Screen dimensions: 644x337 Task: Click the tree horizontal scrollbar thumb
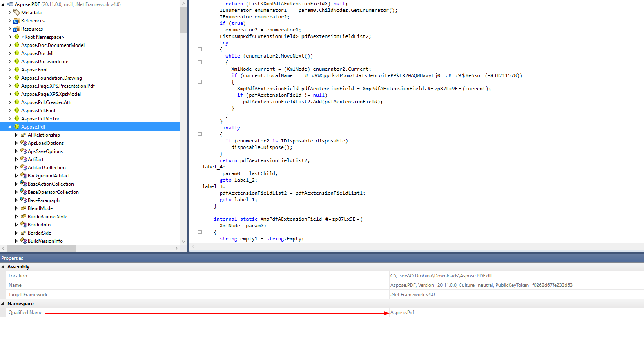(41, 248)
